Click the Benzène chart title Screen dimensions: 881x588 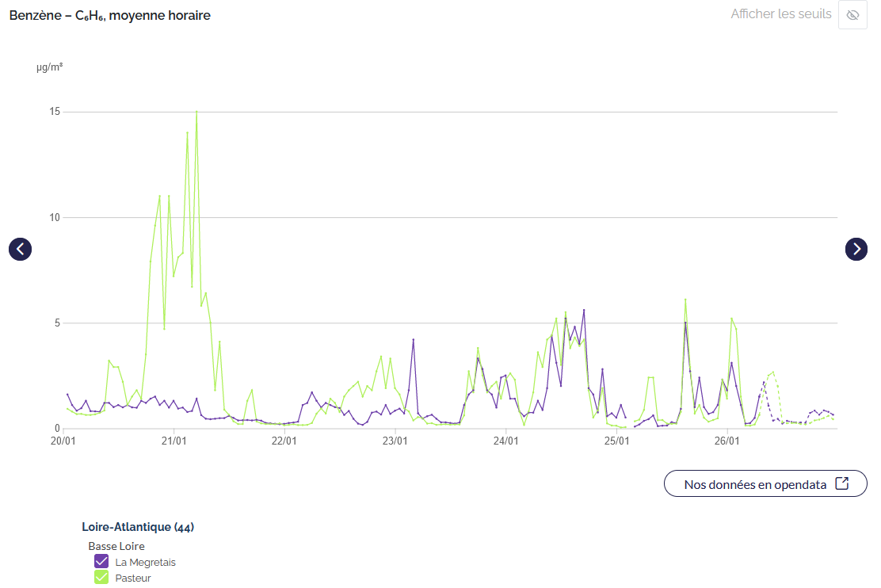(109, 15)
